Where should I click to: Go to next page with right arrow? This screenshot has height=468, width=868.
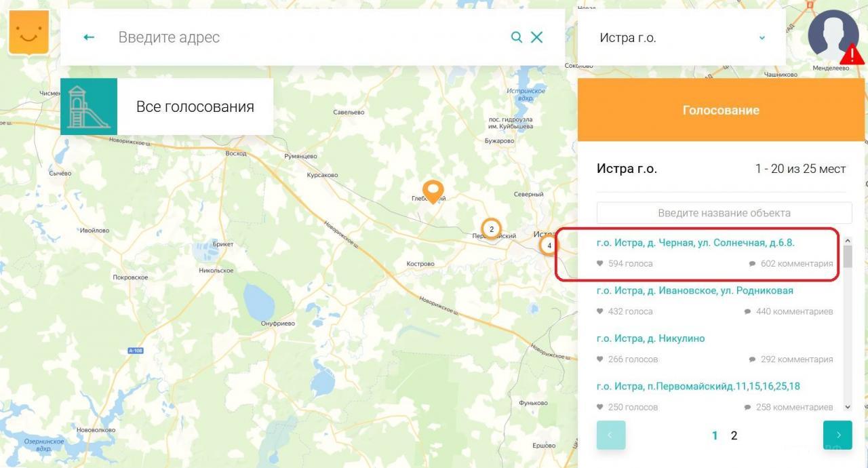coord(837,435)
